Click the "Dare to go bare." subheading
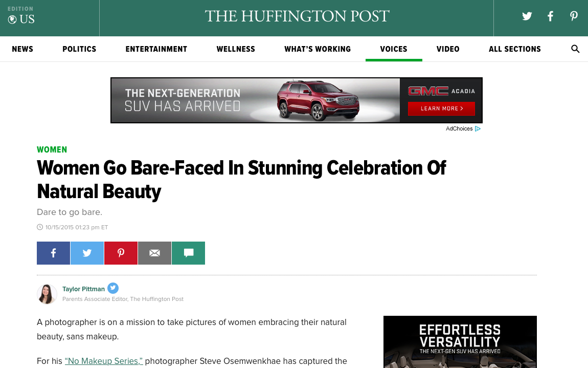Screen dimensions: 588x368 tap(70, 212)
